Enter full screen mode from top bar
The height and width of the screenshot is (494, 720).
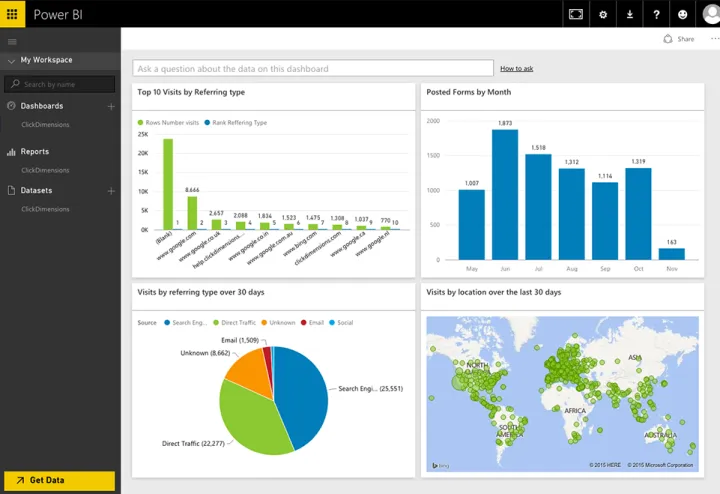(575, 14)
